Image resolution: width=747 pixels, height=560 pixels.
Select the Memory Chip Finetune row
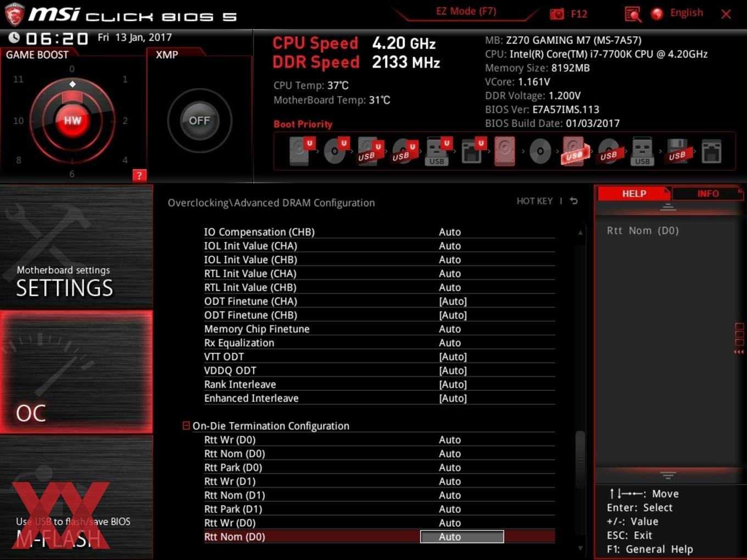tap(379, 329)
